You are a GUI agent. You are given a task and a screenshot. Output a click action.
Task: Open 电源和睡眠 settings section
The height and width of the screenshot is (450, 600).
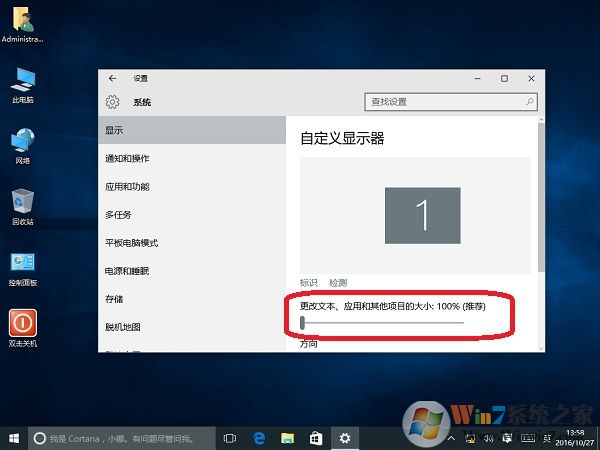point(192,271)
